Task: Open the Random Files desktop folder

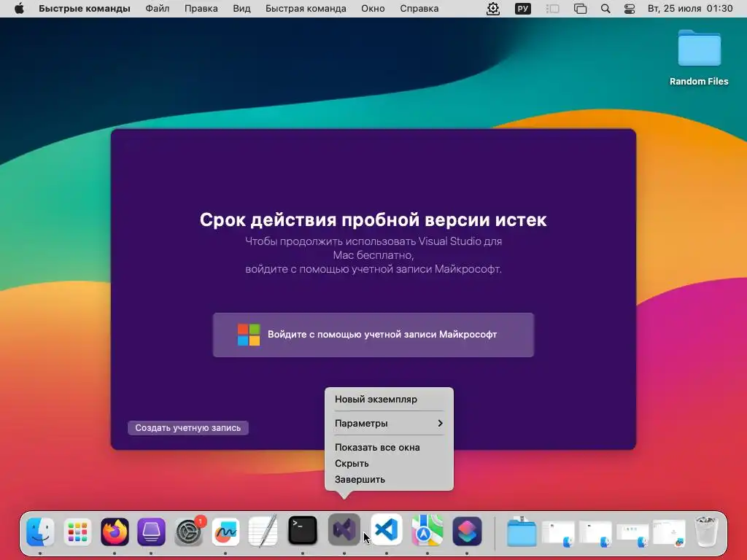Action: [x=699, y=58]
